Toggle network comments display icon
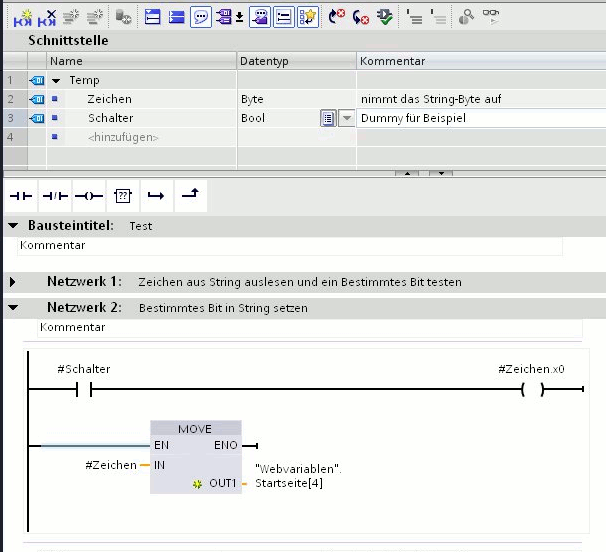The height and width of the screenshot is (552, 606). [x=284, y=17]
